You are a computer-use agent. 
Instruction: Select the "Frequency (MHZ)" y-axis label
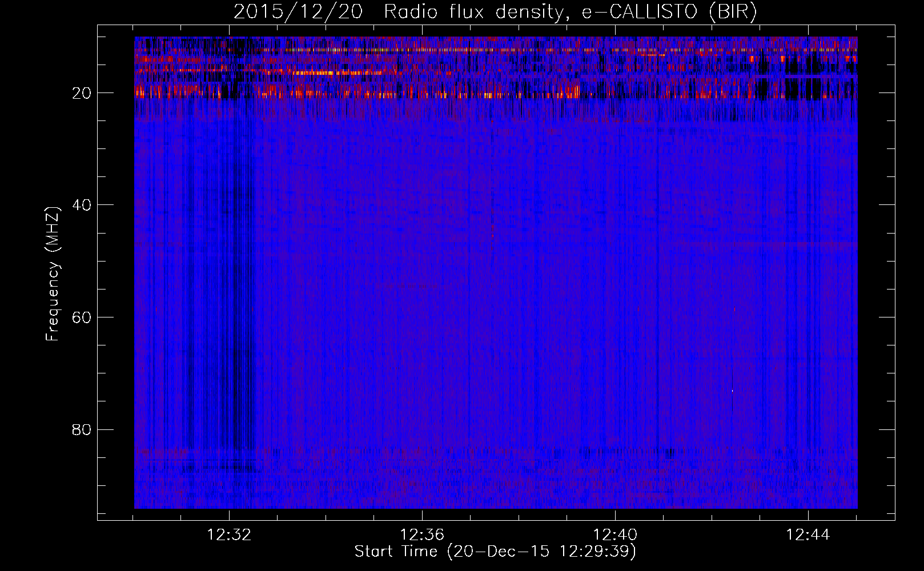[53, 274]
